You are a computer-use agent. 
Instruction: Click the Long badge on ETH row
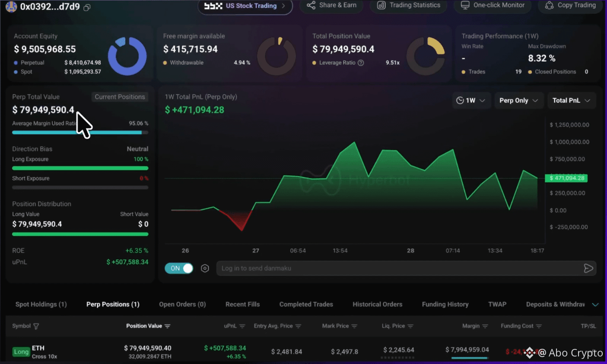pos(21,352)
